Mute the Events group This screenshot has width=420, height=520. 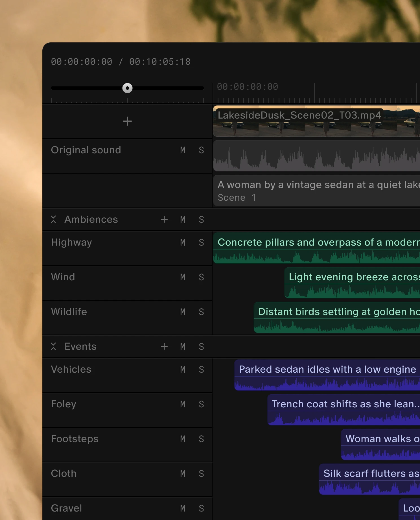[183, 347]
